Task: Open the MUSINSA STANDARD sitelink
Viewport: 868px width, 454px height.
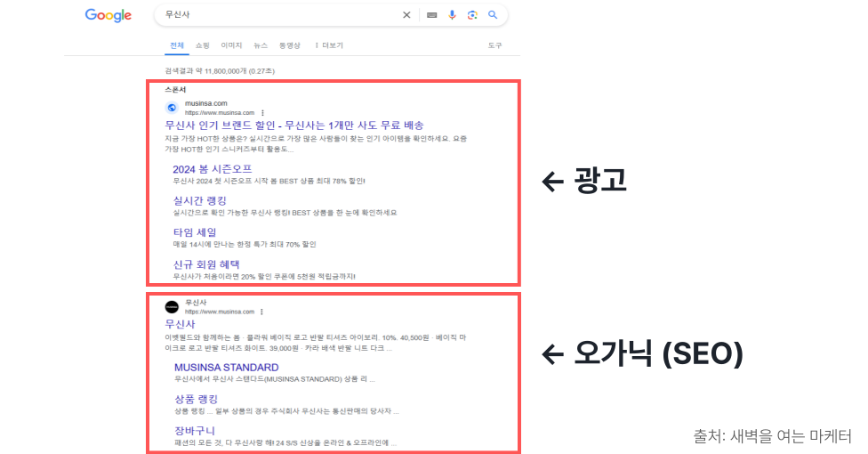Action: [227, 368]
